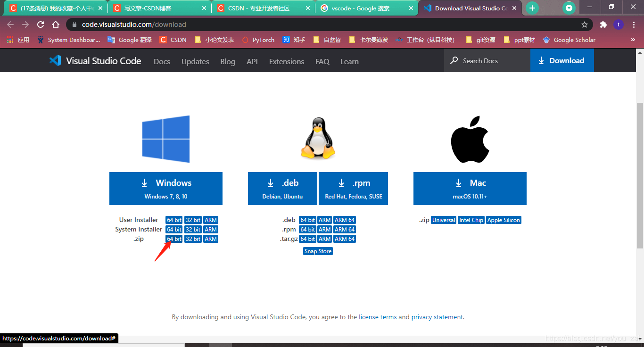Click the browser forward arrow
The width and height of the screenshot is (644, 347).
point(25,25)
